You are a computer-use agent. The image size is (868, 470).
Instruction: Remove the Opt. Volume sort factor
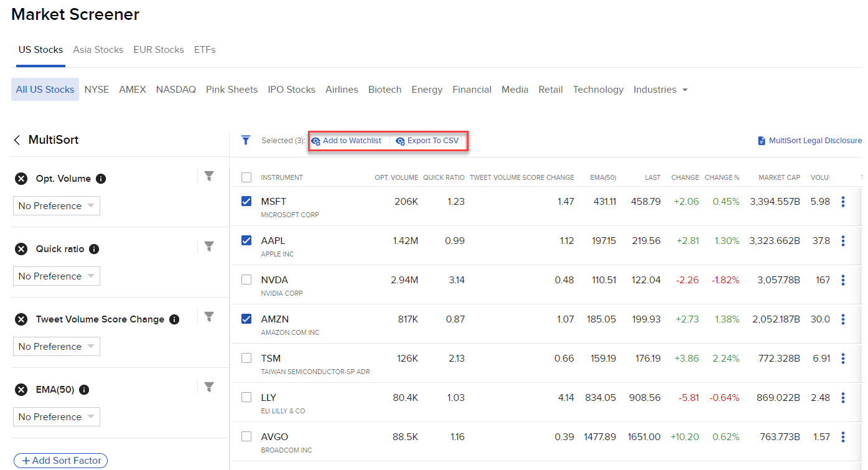pos(21,179)
